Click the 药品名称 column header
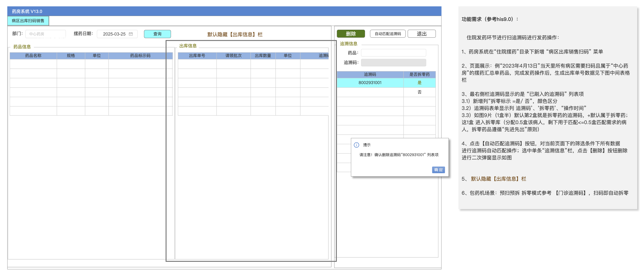Screen dimensions: 644x275 (x=33, y=56)
